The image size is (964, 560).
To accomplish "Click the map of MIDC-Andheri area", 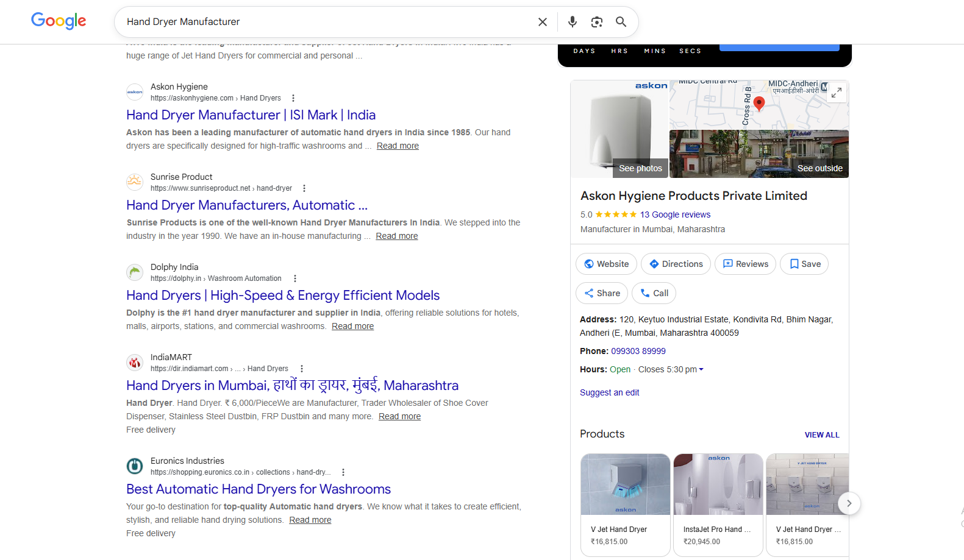I will click(759, 105).
